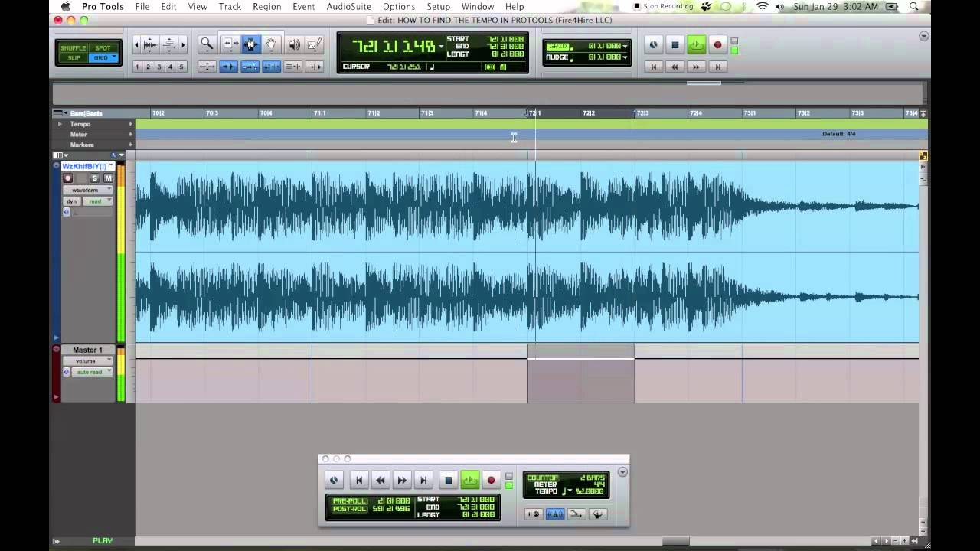Open audio track automation mode read dropdown

(x=97, y=201)
